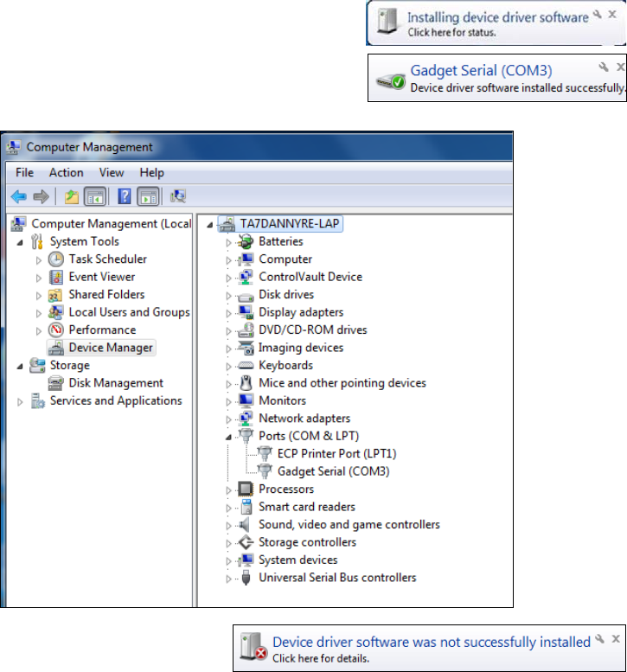The width and height of the screenshot is (627, 672).
Task: Click the Task Scheduler clock icon
Action: (55, 259)
